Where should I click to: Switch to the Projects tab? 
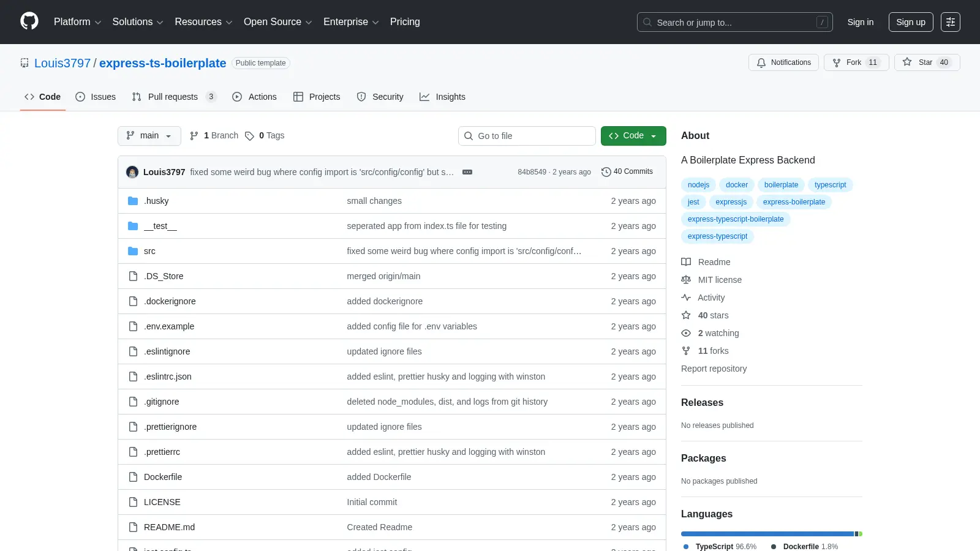[317, 97]
